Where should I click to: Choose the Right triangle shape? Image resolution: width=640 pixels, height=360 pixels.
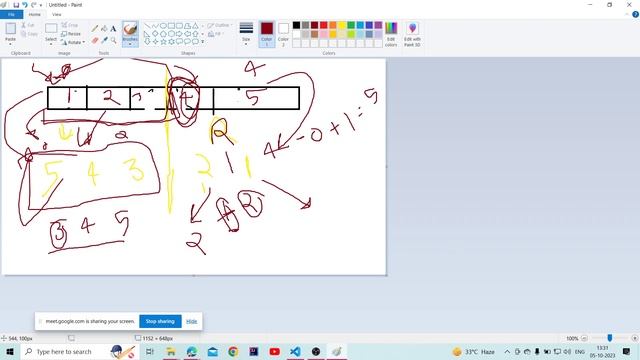click(x=147, y=33)
